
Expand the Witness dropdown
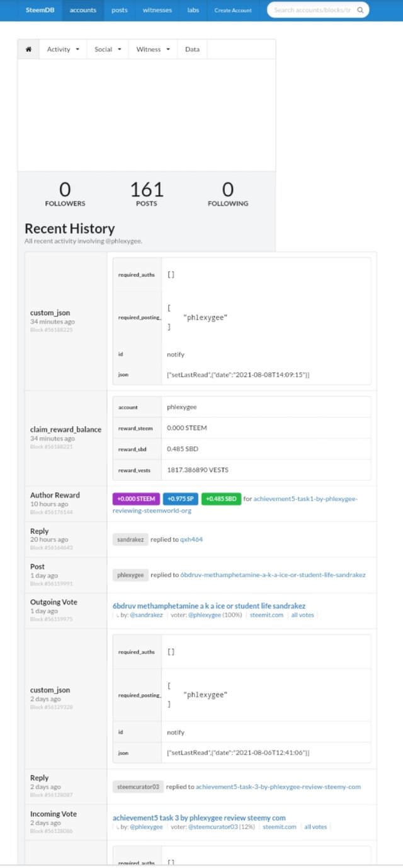153,49
